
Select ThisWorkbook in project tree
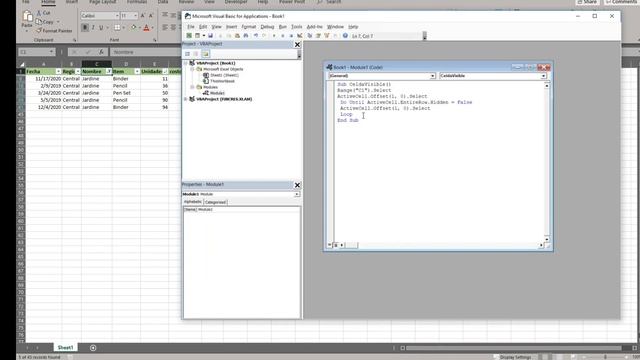222,81
